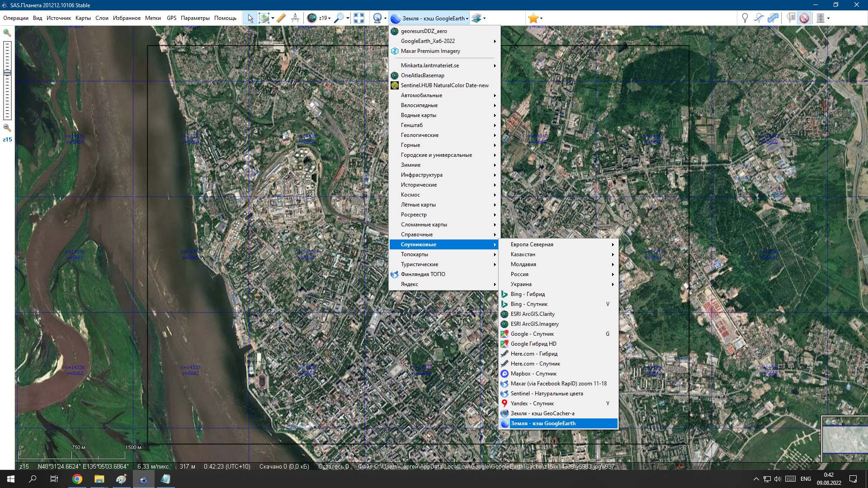Click the full screen map icon
Screen dimensions: 868x488
tap(359, 18)
